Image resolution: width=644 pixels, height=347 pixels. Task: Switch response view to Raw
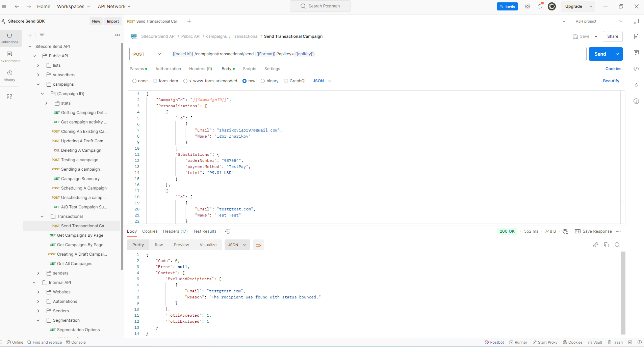click(x=159, y=245)
